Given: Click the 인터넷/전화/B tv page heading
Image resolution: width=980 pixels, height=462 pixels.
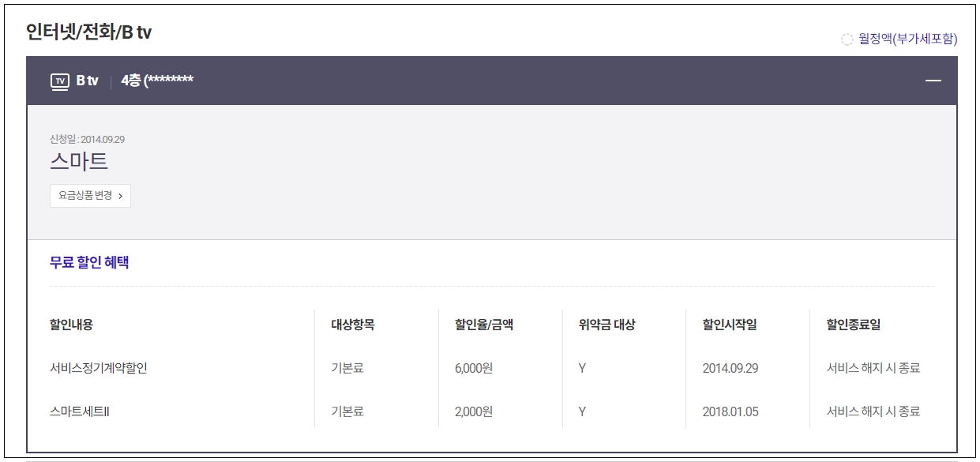Looking at the screenshot, I should 88,32.
